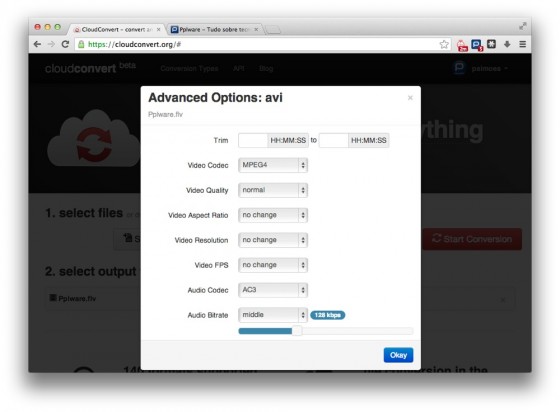The width and height of the screenshot is (560, 412).
Task: Close the CloudConvert tab
Action: click(159, 30)
